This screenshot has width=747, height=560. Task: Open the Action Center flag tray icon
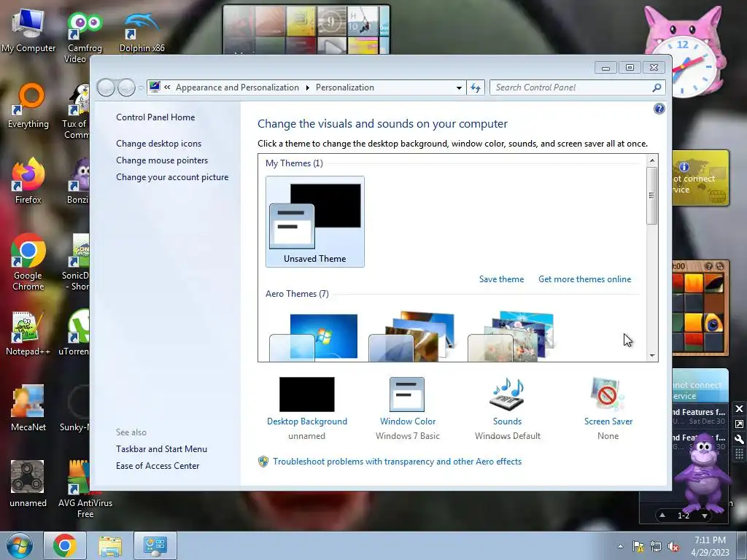click(638, 546)
